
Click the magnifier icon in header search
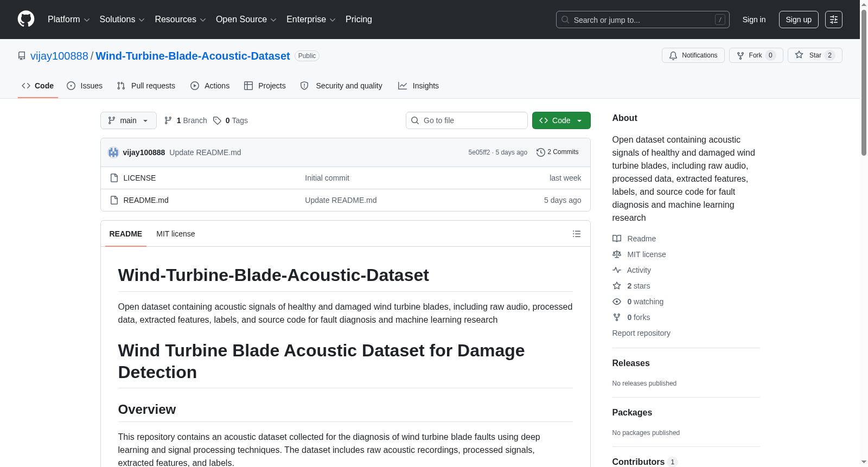pos(565,20)
